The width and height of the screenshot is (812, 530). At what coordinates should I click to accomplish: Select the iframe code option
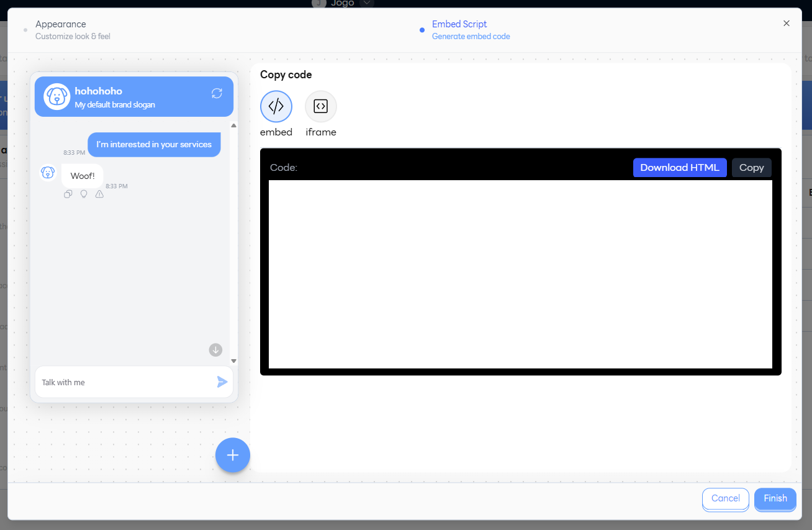321,107
